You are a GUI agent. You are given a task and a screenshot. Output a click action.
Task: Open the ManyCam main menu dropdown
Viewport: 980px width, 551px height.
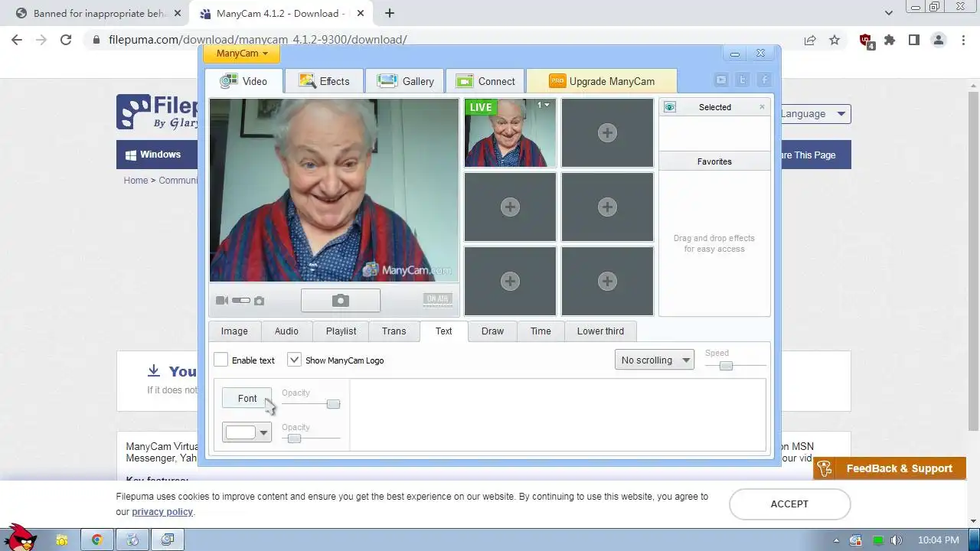click(x=240, y=54)
